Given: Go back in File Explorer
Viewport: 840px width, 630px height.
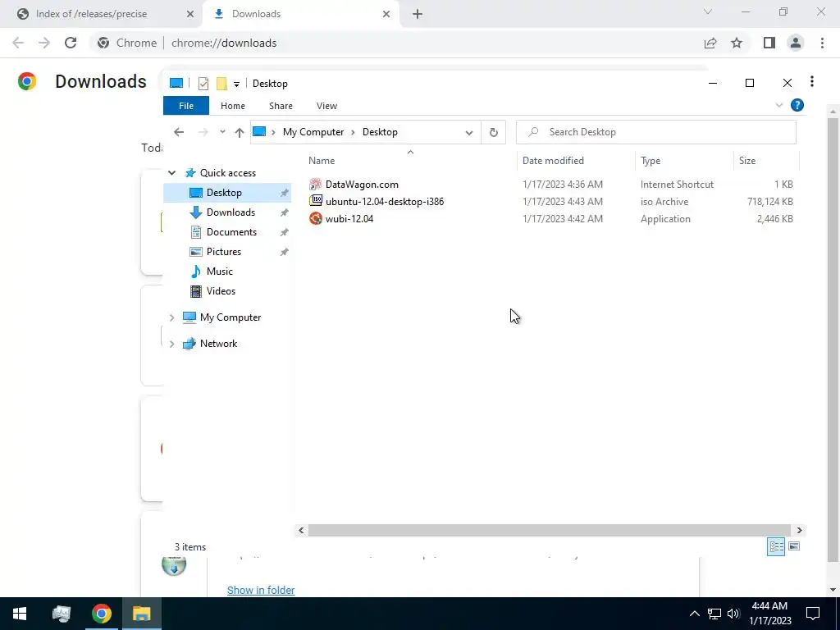Looking at the screenshot, I should coord(179,132).
